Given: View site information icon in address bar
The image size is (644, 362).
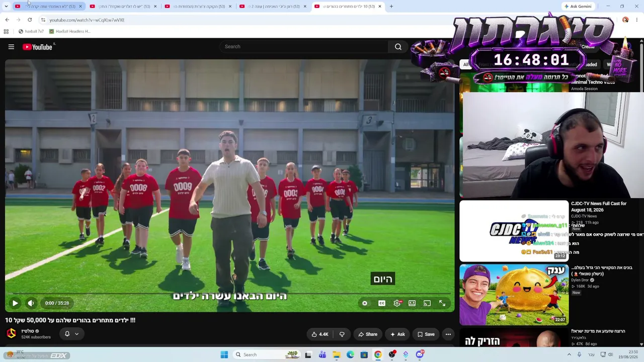Looking at the screenshot, I should tap(43, 20).
